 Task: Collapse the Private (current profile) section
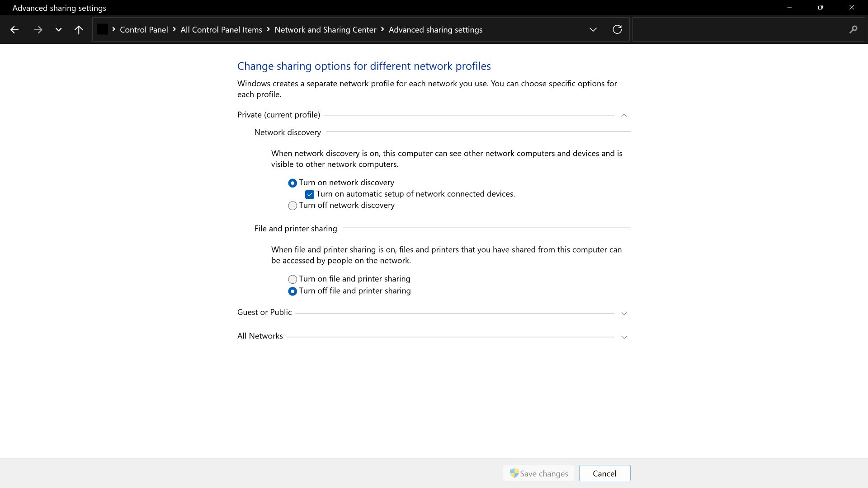pos(624,115)
